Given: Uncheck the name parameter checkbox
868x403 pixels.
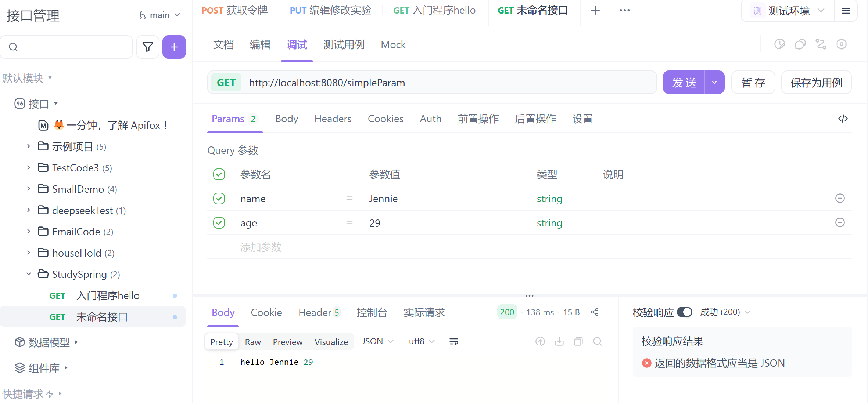Looking at the screenshot, I should 219,199.
